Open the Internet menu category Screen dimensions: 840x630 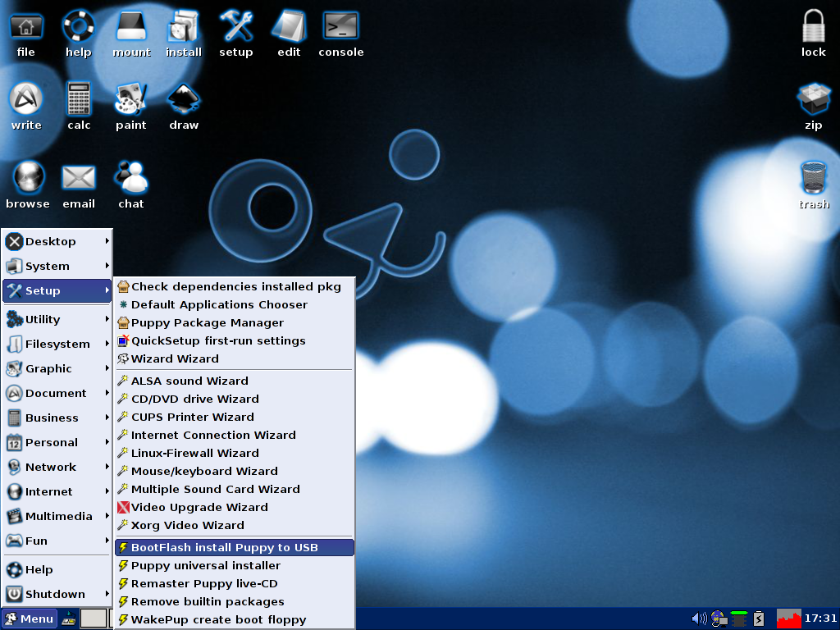(x=57, y=492)
